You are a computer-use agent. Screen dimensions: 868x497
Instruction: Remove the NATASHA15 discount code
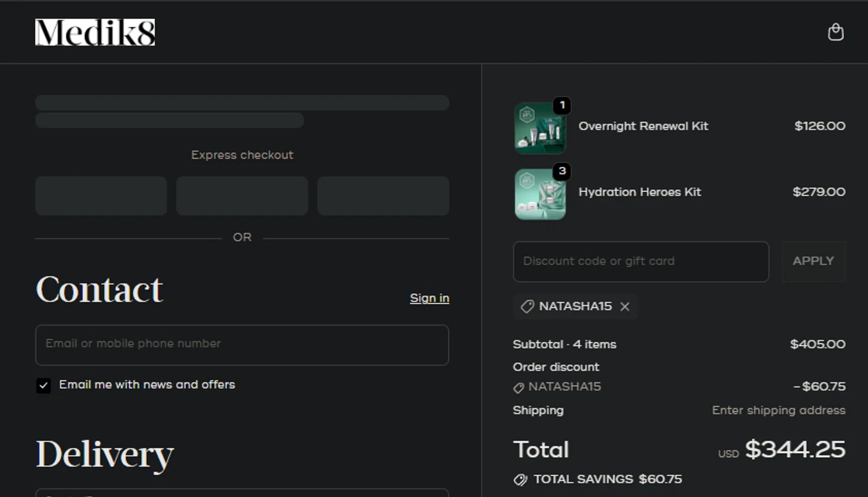[625, 307]
